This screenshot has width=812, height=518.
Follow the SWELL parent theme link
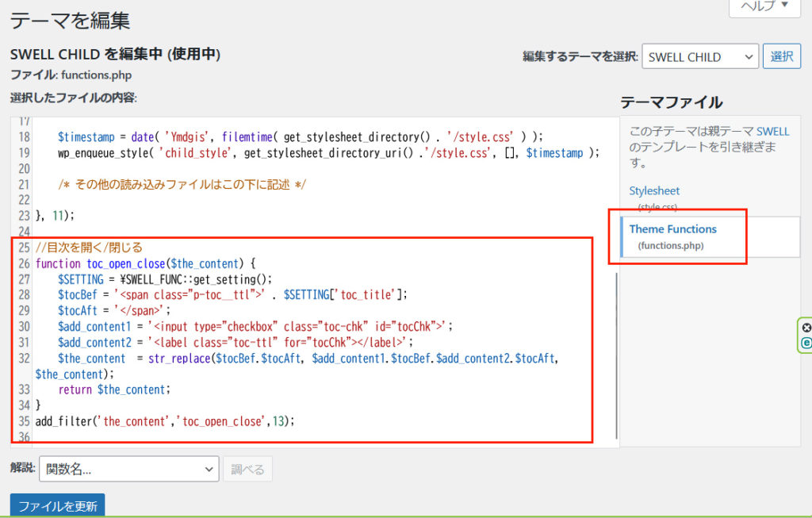[x=772, y=132]
